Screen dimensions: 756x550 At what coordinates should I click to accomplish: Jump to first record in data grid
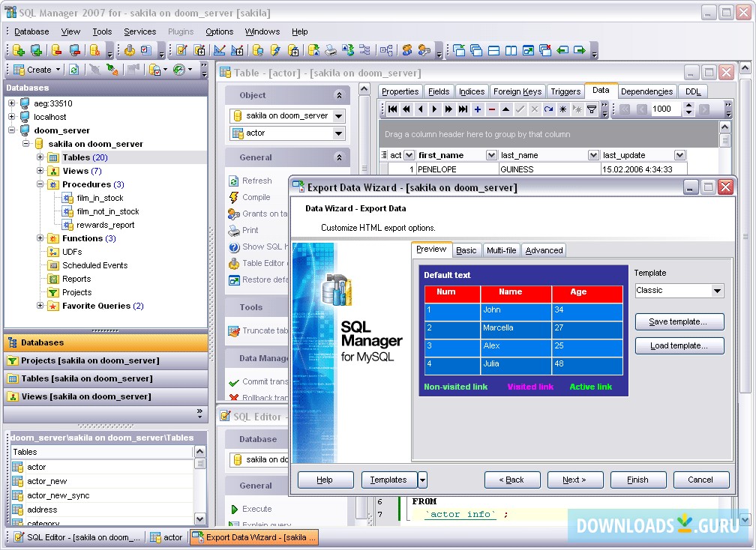[x=391, y=109]
